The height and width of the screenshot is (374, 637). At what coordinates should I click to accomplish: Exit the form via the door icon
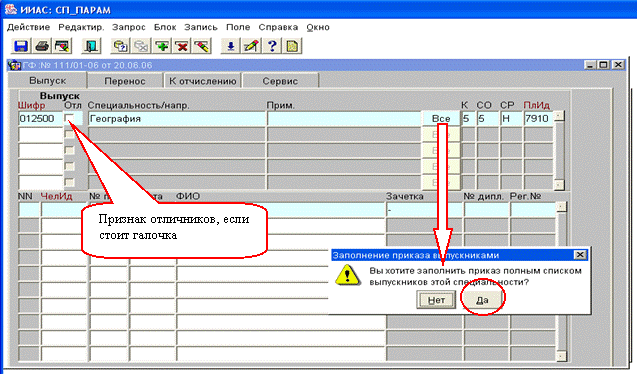(x=91, y=46)
